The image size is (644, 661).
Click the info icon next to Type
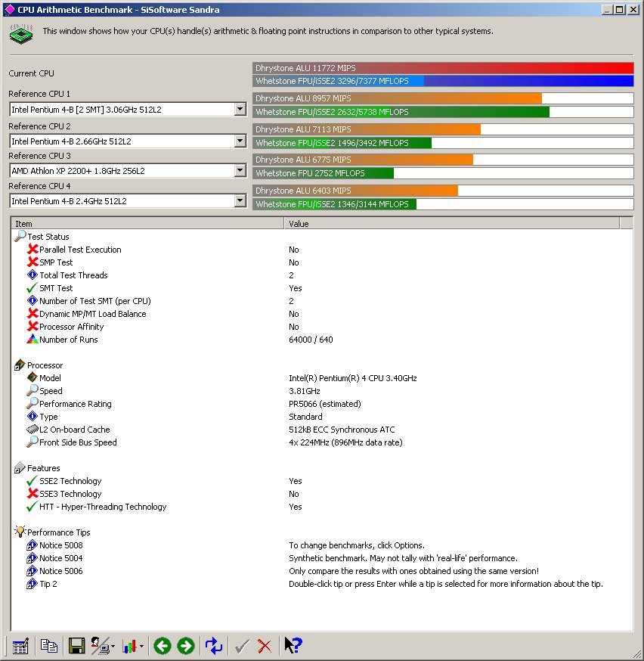[33, 417]
